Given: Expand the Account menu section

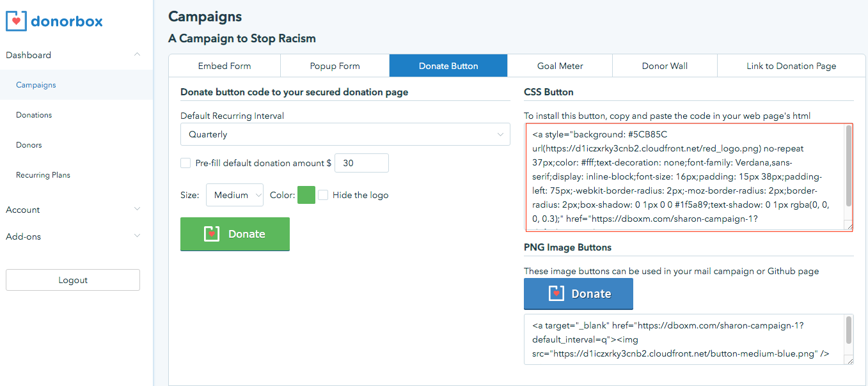Looking at the screenshot, I should pyautogui.click(x=137, y=210).
